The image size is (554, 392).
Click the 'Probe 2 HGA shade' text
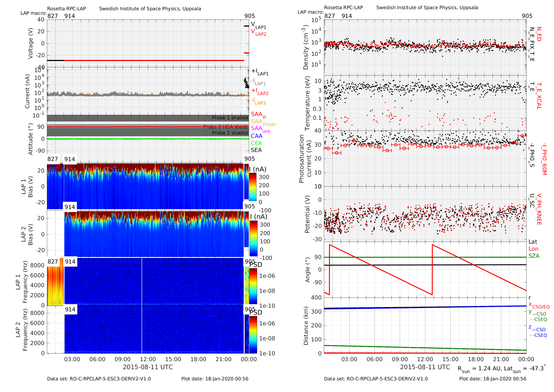click(226, 127)
